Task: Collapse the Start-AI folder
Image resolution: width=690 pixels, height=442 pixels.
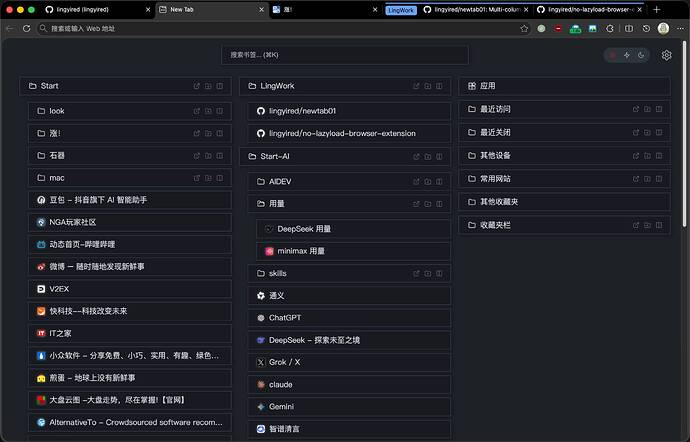Action: tap(345, 156)
